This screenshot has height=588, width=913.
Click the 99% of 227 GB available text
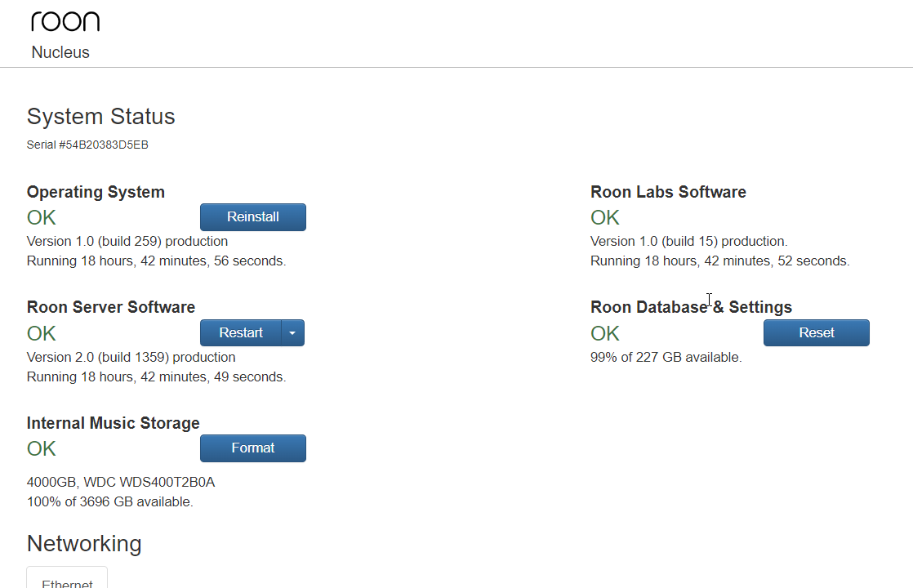(x=666, y=357)
